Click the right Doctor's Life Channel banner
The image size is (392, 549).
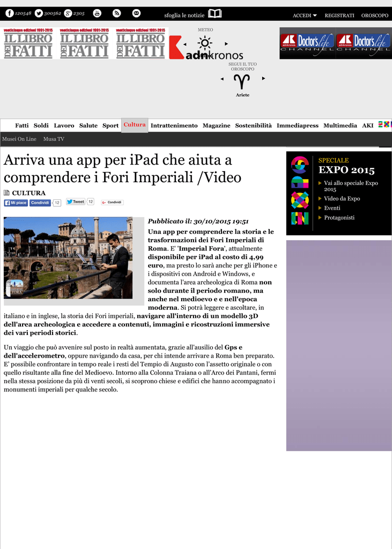click(364, 43)
